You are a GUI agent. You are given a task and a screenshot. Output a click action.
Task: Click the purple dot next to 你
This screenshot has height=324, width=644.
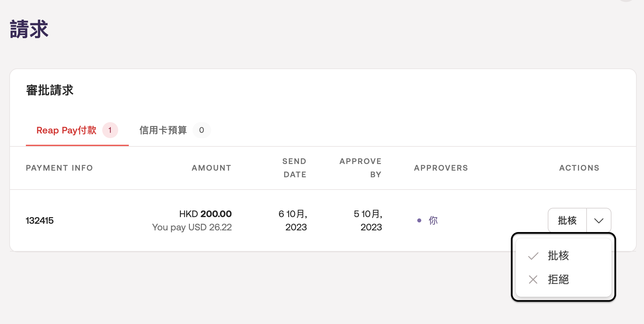click(419, 220)
